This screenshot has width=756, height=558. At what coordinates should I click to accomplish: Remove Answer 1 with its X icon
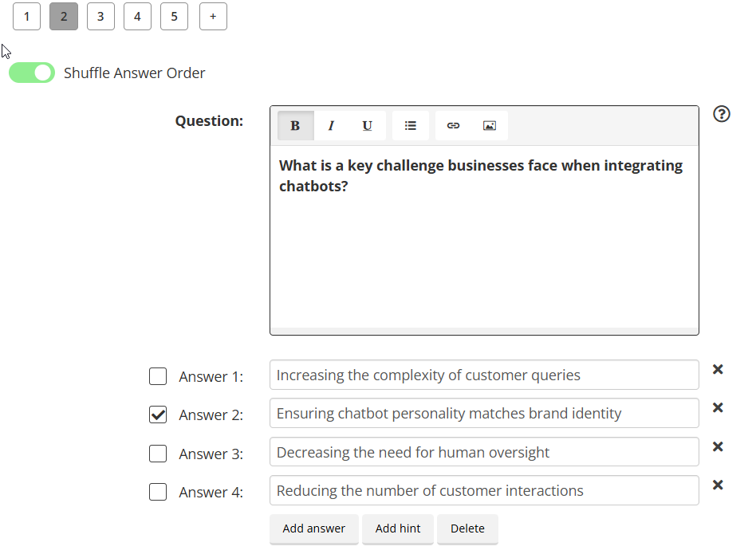[718, 370]
